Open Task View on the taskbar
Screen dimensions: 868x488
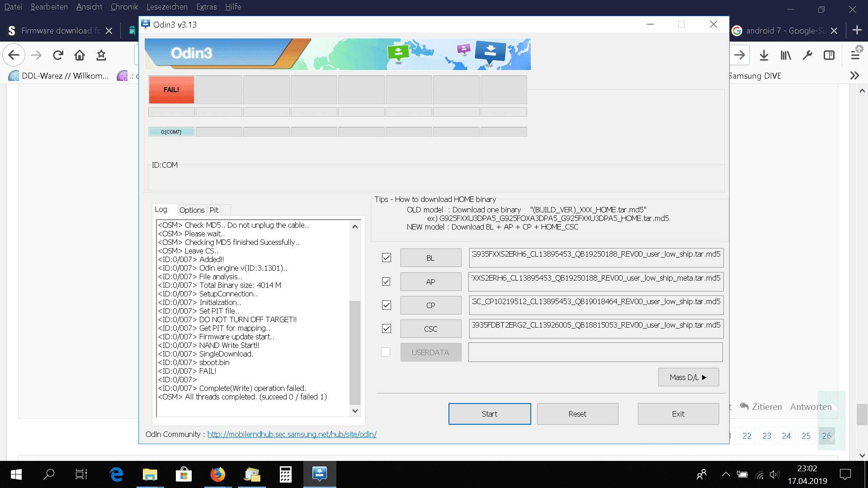81,474
